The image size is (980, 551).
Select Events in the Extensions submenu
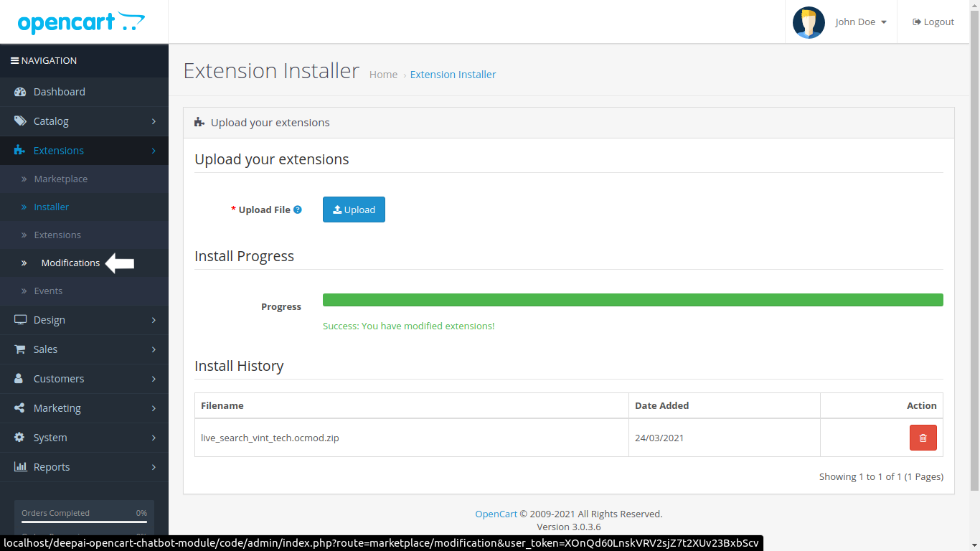point(48,291)
